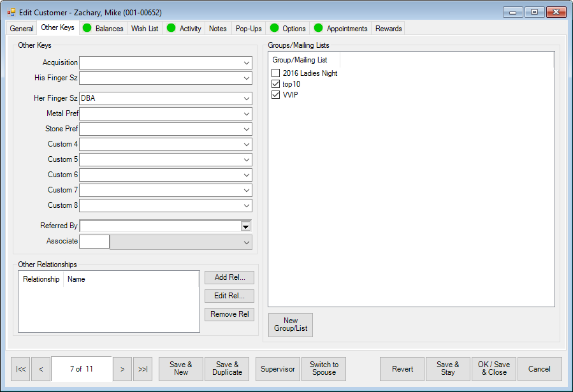The image size is (573, 392).
Task: Click the green indicator beside Appointments tab
Action: [x=319, y=28]
